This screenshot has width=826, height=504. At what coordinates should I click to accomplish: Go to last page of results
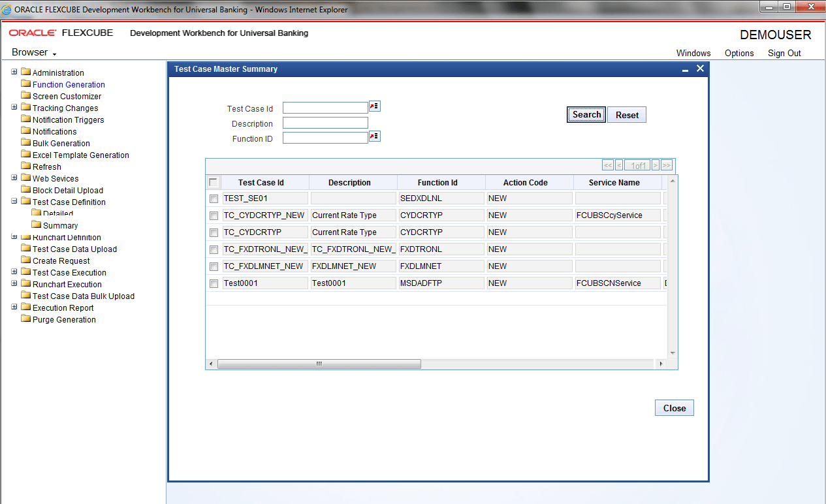pos(667,166)
